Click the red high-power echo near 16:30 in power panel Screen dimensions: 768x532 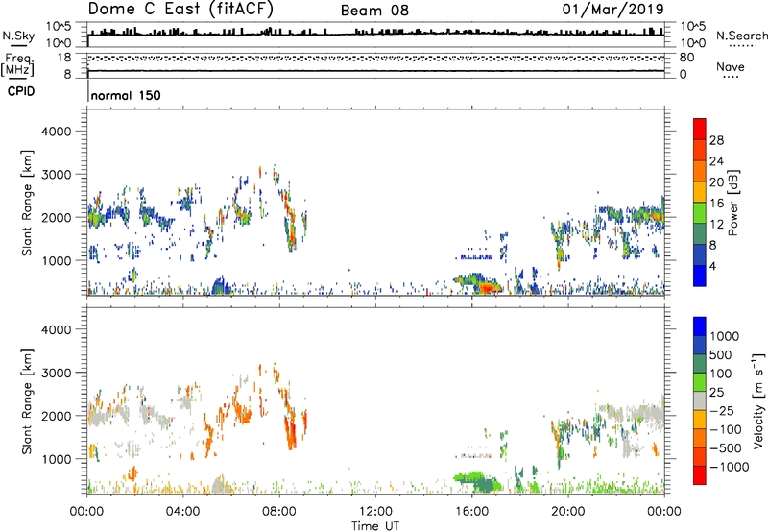pyautogui.click(x=487, y=287)
